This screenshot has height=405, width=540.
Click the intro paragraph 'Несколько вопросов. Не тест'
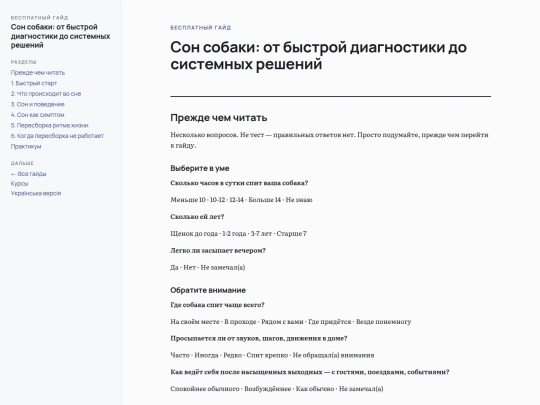click(x=329, y=140)
